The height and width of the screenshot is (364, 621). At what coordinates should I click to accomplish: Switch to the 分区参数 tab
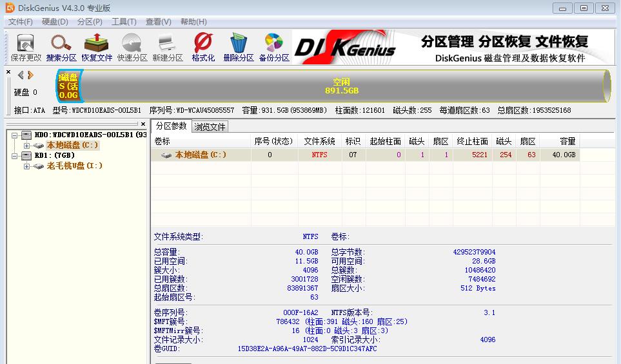click(x=171, y=126)
